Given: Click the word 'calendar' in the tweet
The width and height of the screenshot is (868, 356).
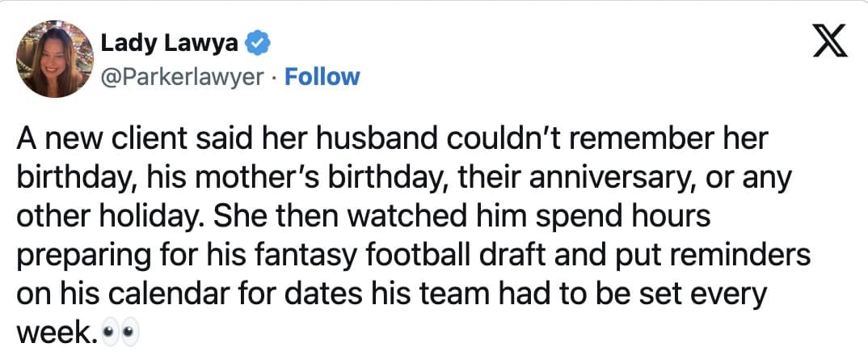Looking at the screenshot, I should pos(177,294).
